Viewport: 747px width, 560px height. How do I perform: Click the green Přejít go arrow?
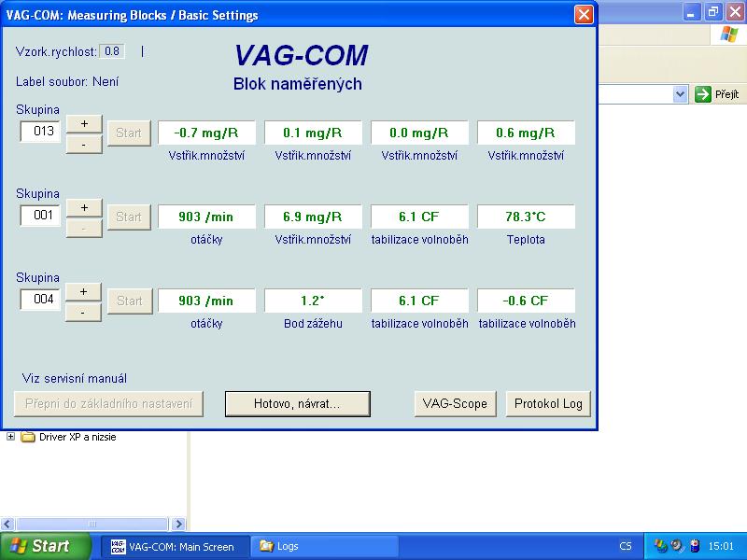(x=703, y=94)
